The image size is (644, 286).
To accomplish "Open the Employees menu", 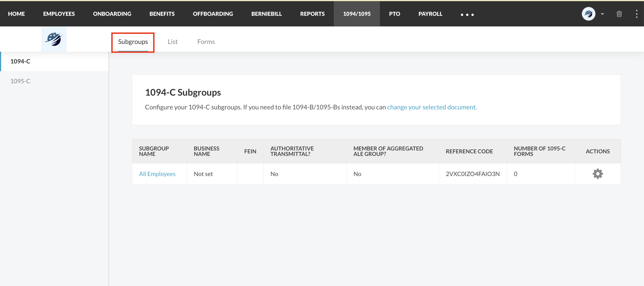I will tap(59, 14).
